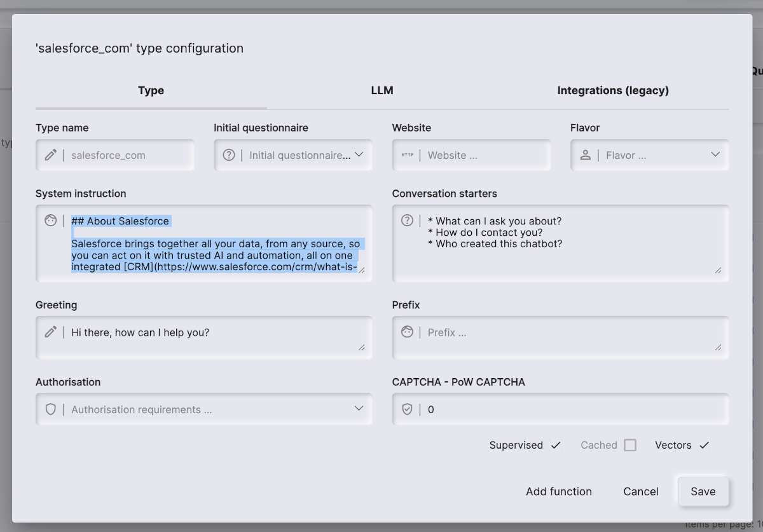Viewport: 763px width, 532px height.
Task: Click the pencil icon in Type name field
Action: point(51,155)
